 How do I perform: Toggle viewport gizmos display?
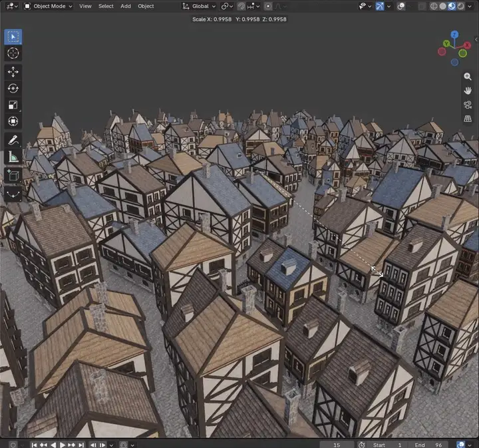[x=380, y=6]
